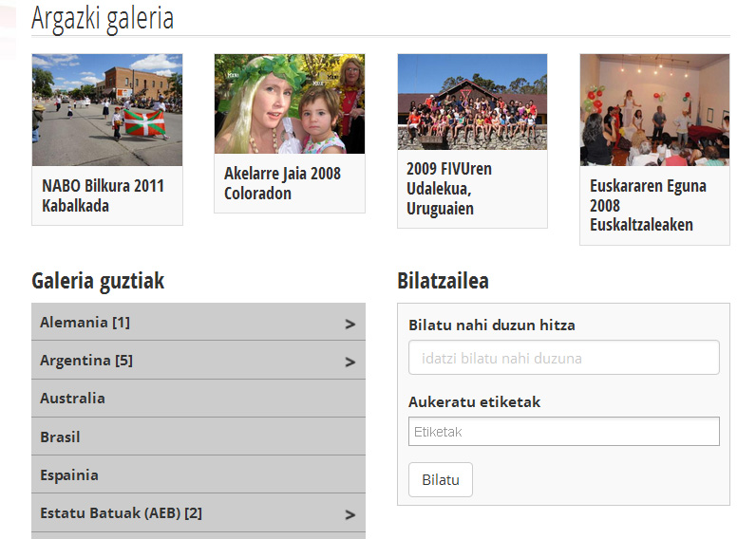Expand the Argentina [5] arrow
The image size is (756, 539).
(x=350, y=362)
